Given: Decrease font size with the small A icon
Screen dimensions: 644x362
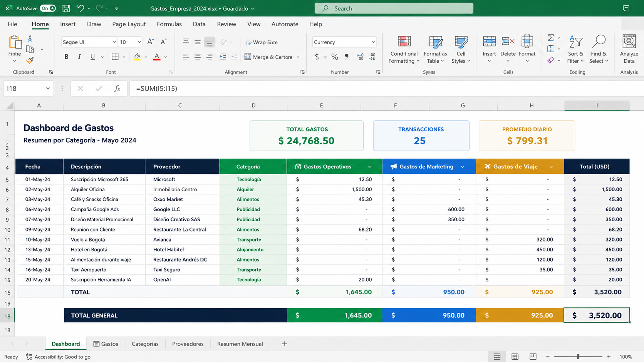Looking at the screenshot, I should point(164,42).
